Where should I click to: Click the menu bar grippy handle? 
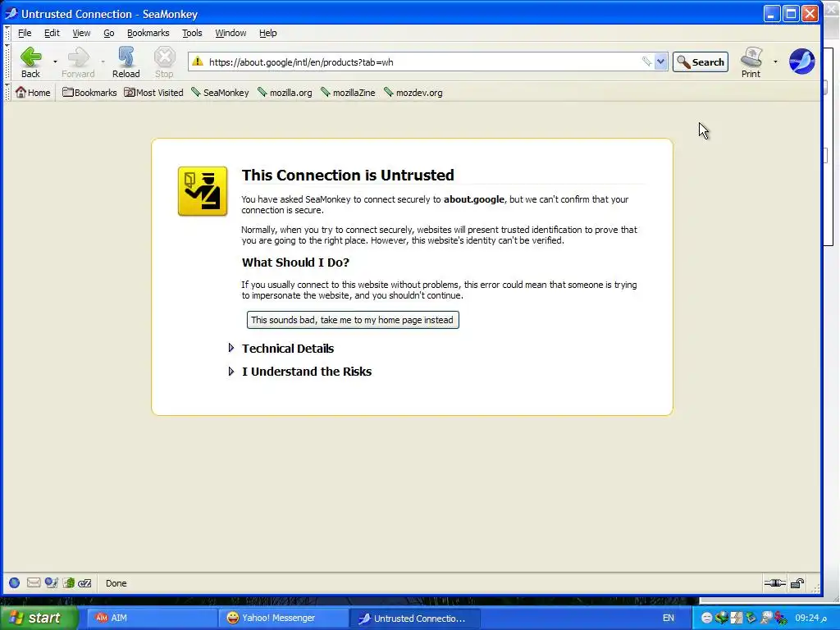pyautogui.click(x=7, y=33)
